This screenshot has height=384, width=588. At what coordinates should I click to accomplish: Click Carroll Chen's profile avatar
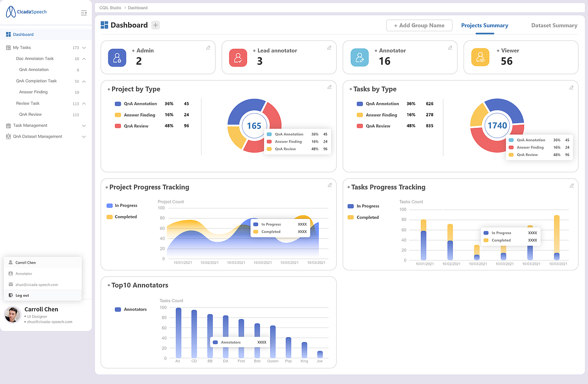(x=12, y=315)
